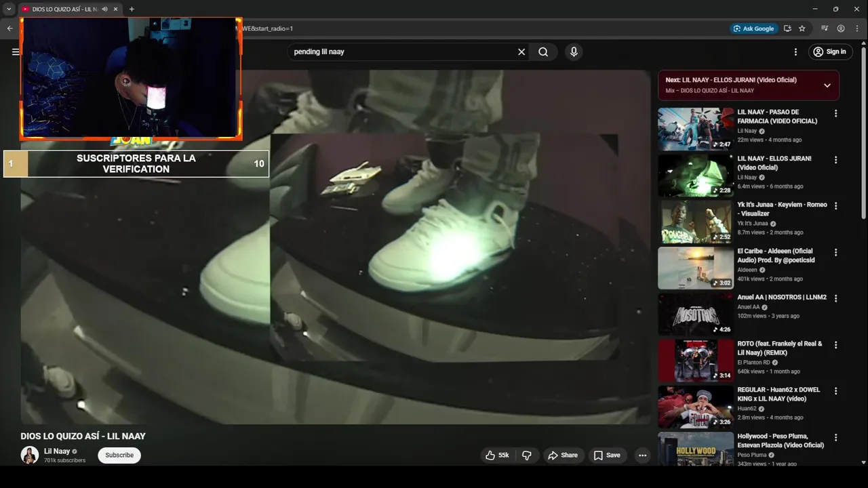The width and height of the screenshot is (868, 488).
Task: Open Anuel AA NOSOTROS video title
Action: click(782, 298)
